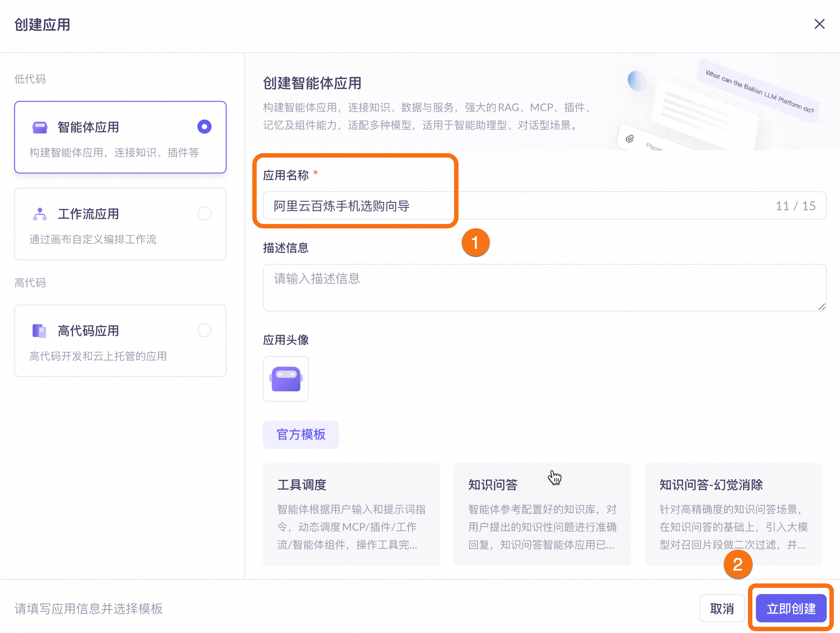This screenshot has height=633, width=840.
Task: Choose the 工具调度 template card
Action: click(x=351, y=514)
